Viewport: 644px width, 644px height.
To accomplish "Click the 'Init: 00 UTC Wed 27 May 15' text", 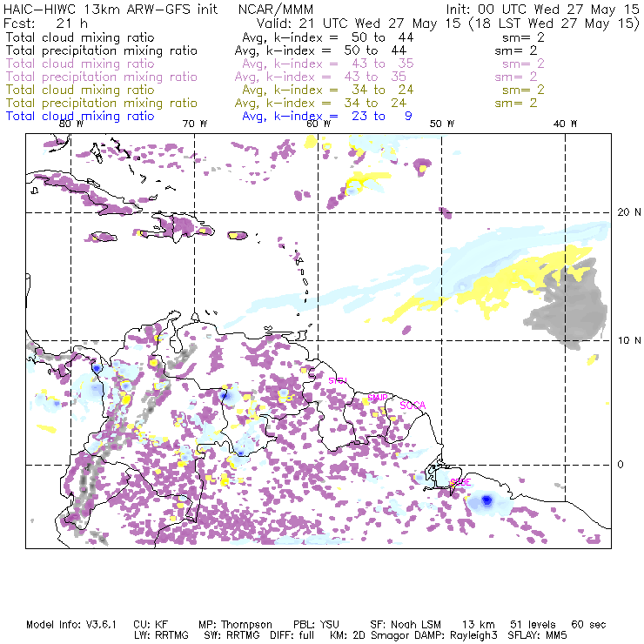I will [x=542, y=9].
